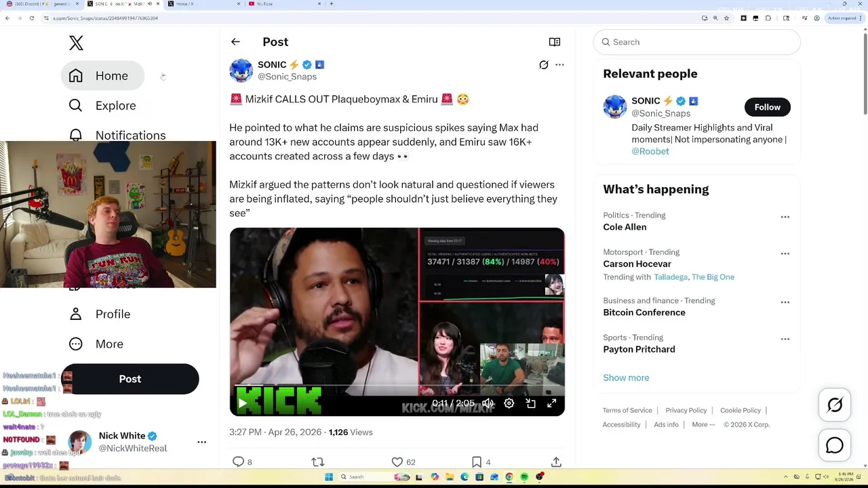This screenshot has height=488, width=868.
Task: Open messages chat floating button
Action: (x=835, y=445)
